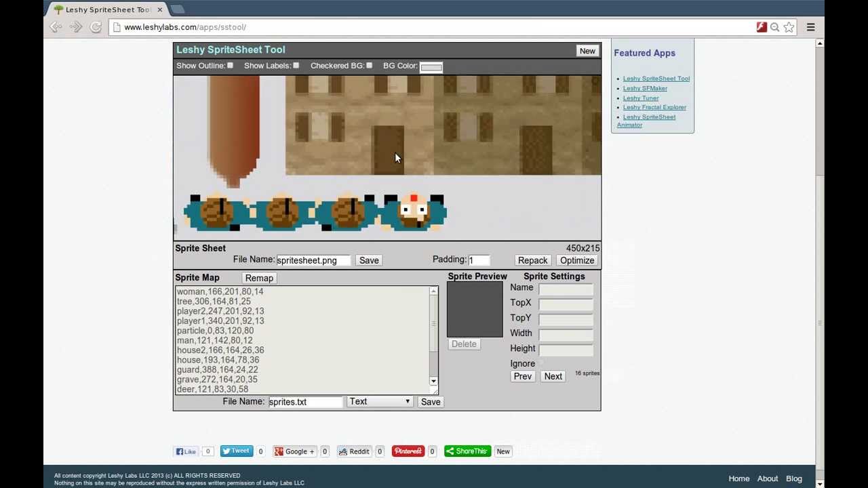Go to Home footer link
Screen dimensions: 868x488
click(739, 479)
